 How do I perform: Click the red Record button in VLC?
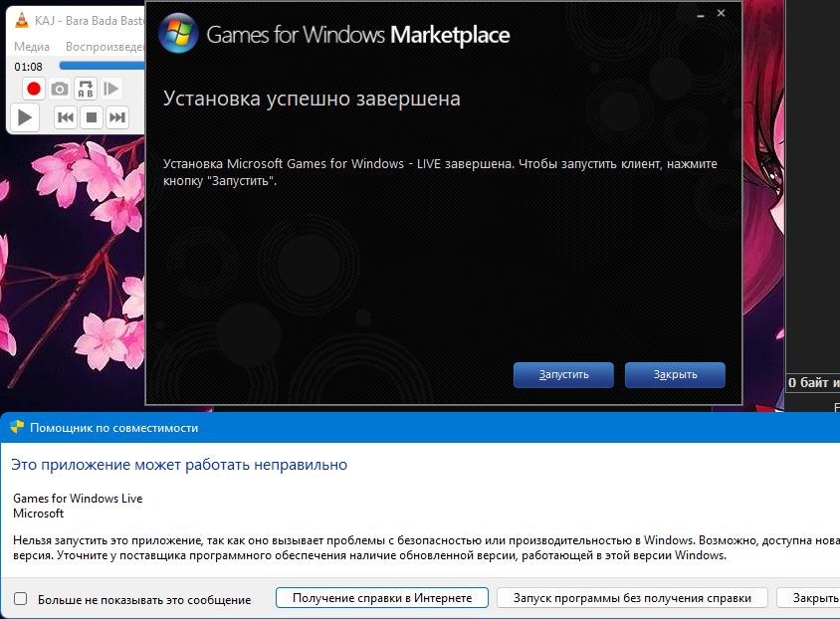pyautogui.click(x=33, y=89)
